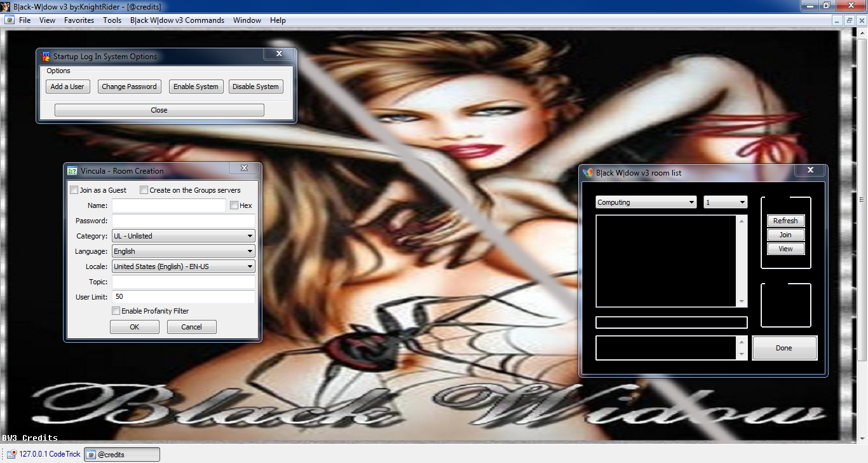The image size is (868, 463).
Task: Click the app icon in main title bar
Action: pos(6,6)
